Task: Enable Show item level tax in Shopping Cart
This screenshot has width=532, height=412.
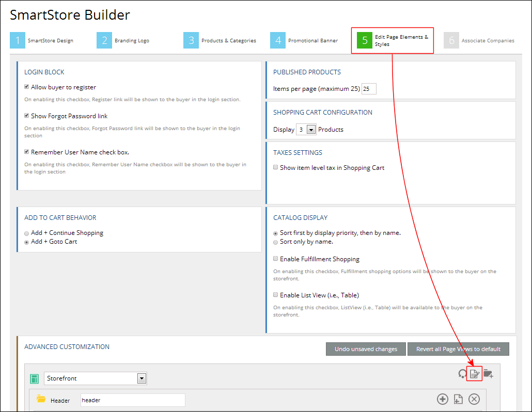Action: tap(276, 167)
